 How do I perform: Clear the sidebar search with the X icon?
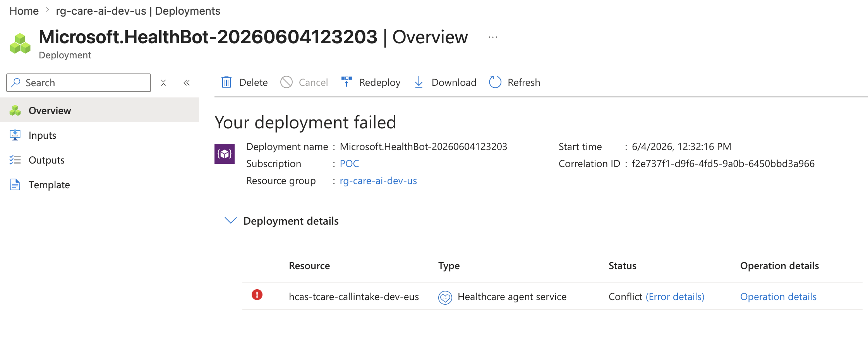pos(163,83)
